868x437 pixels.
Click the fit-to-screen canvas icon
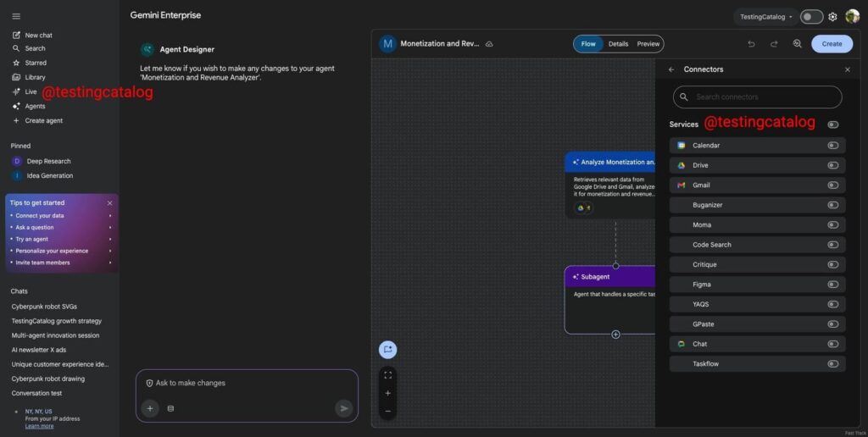point(387,375)
